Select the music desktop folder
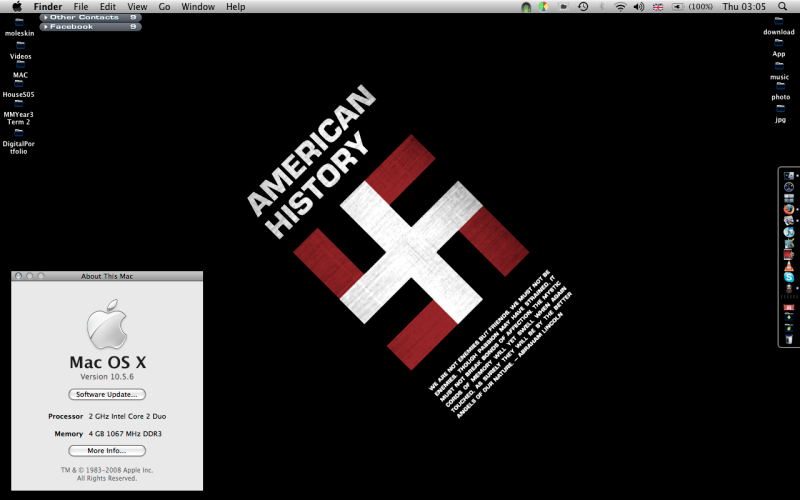The height and width of the screenshot is (500, 800). [x=779, y=72]
